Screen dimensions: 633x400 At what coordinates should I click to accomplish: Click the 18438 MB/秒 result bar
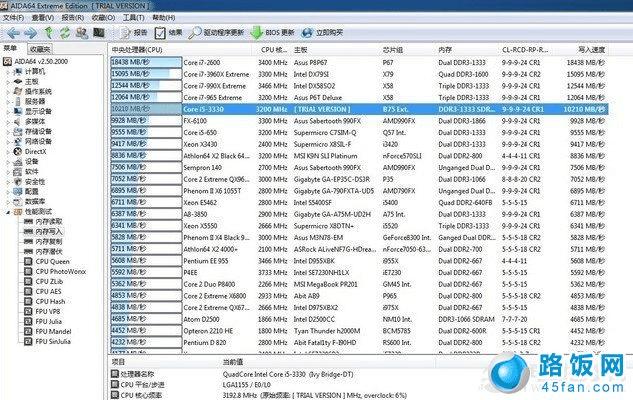point(146,63)
